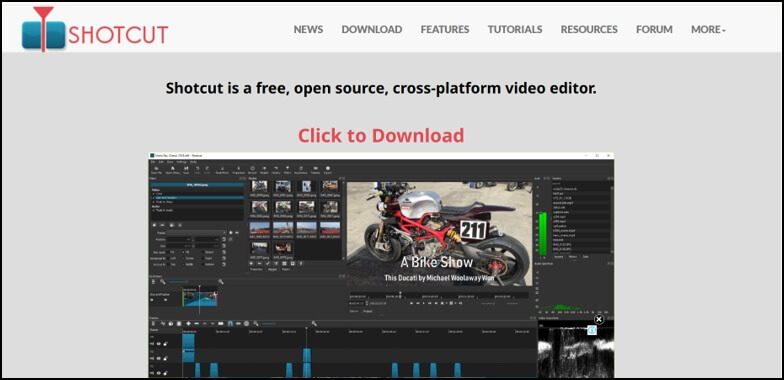
Task: Switch to the Project tab under the player
Action: coord(368,311)
